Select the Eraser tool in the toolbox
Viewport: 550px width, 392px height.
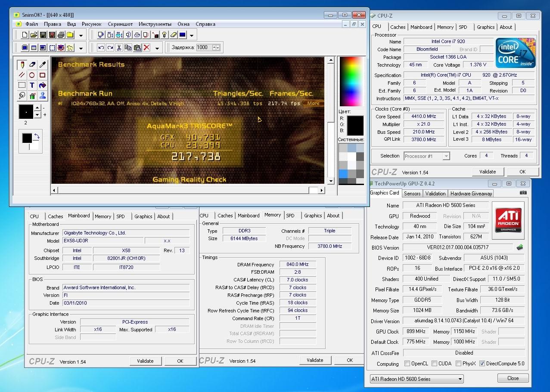tap(32, 65)
